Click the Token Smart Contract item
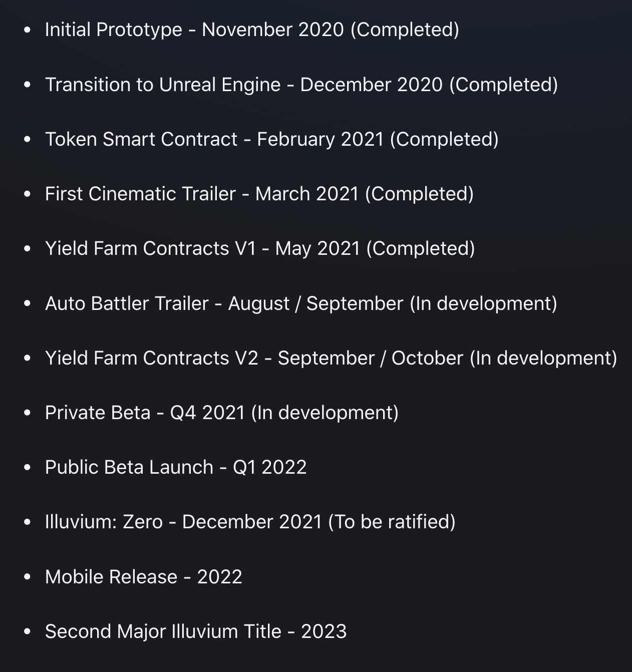This screenshot has width=632, height=672. tap(272, 139)
